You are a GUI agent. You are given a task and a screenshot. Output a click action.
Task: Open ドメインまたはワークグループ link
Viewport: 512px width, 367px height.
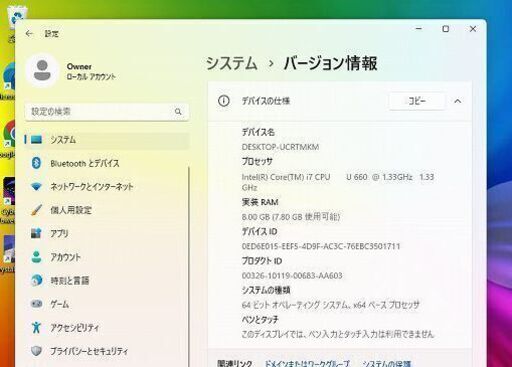307,363
